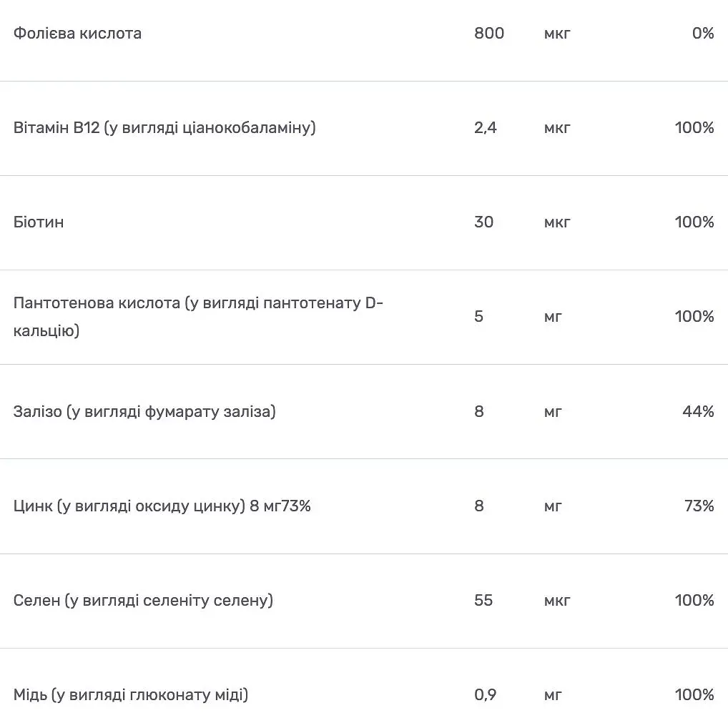Click the 'Залізо' iron fumarate label
The height and width of the screenshot is (728, 728).
click(x=144, y=412)
